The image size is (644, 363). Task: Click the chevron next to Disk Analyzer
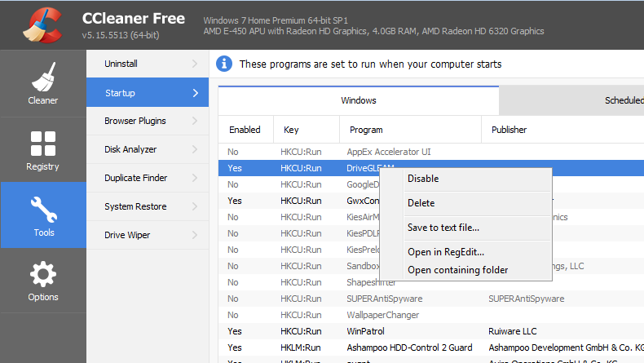(195, 149)
